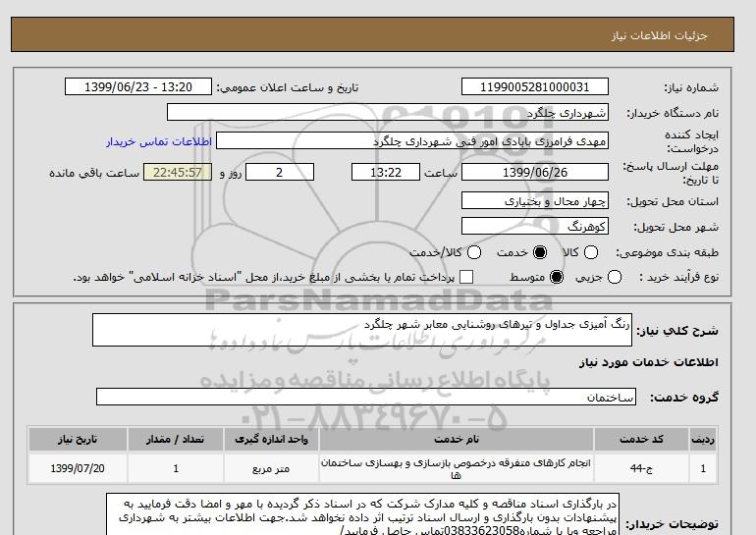Click the شرح کلی نیاز label
Screen dimensions: 756x535
(677, 331)
